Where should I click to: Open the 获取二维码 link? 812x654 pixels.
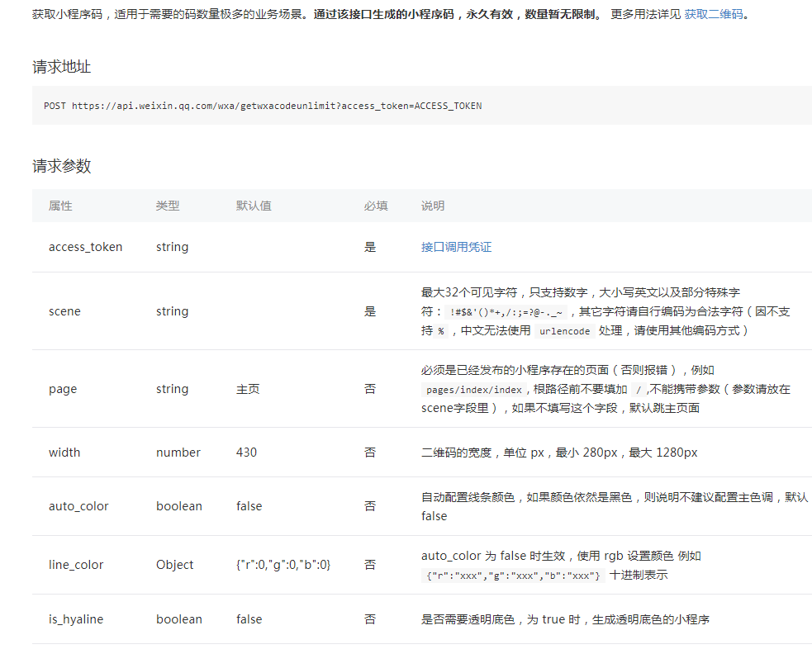[x=714, y=15]
